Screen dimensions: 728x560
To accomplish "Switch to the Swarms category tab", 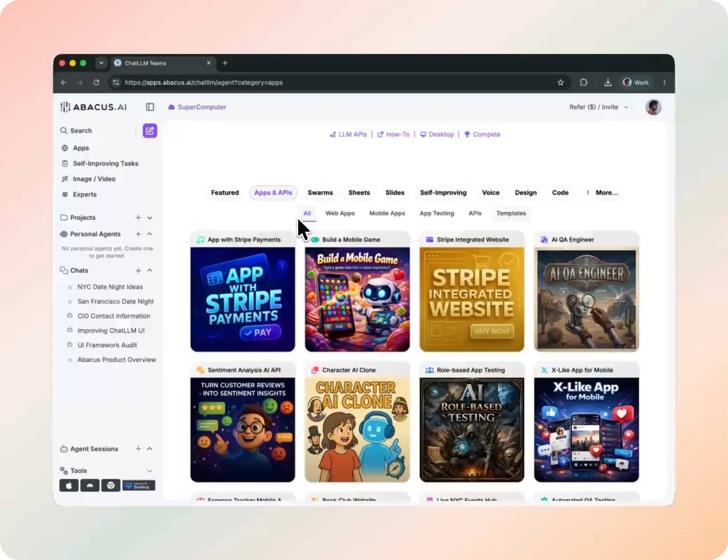I will point(320,192).
